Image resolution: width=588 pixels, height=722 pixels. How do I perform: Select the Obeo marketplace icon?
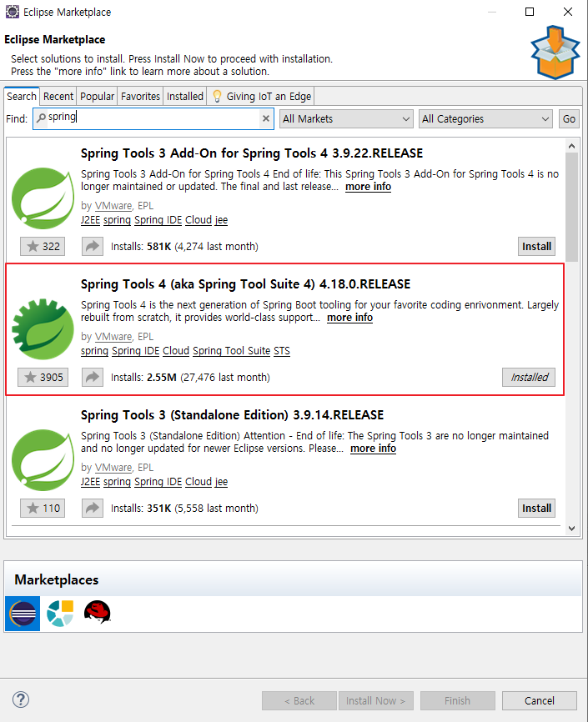[60, 614]
